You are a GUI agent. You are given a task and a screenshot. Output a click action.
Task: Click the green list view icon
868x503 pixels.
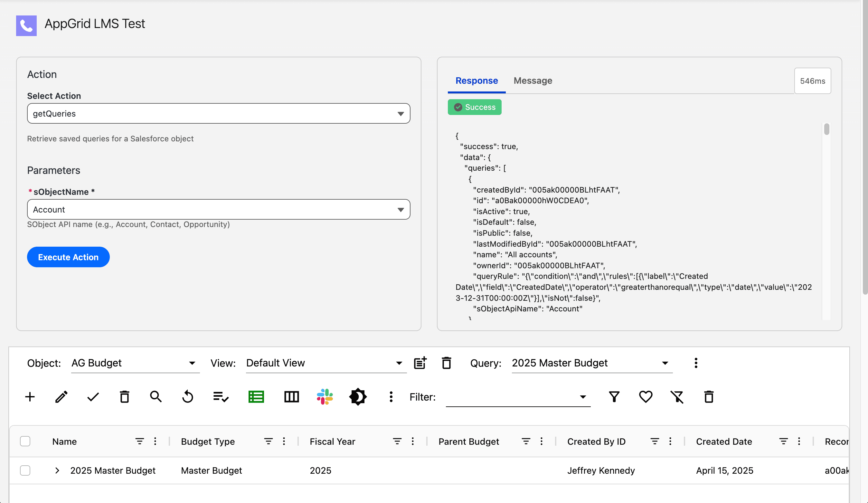(x=256, y=397)
